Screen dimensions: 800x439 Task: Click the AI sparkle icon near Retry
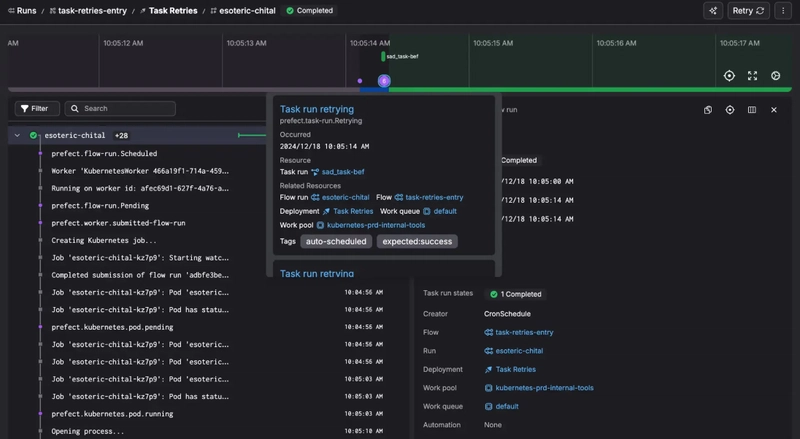[x=713, y=11]
